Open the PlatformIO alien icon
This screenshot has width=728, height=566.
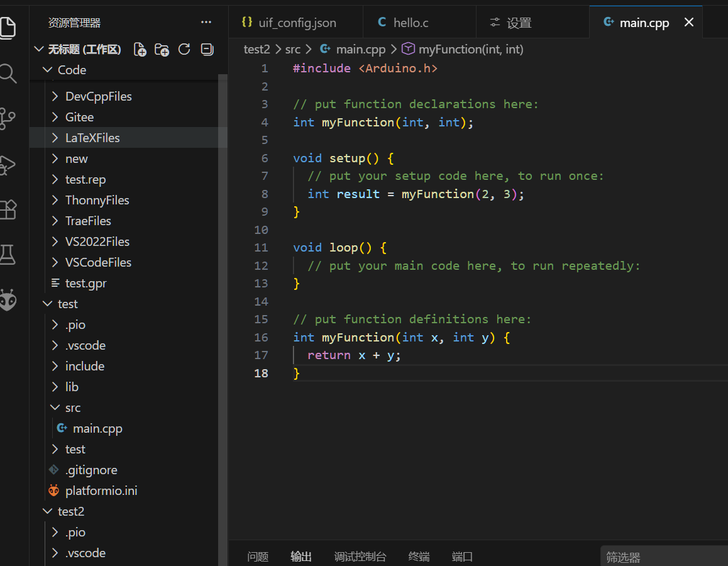8,300
